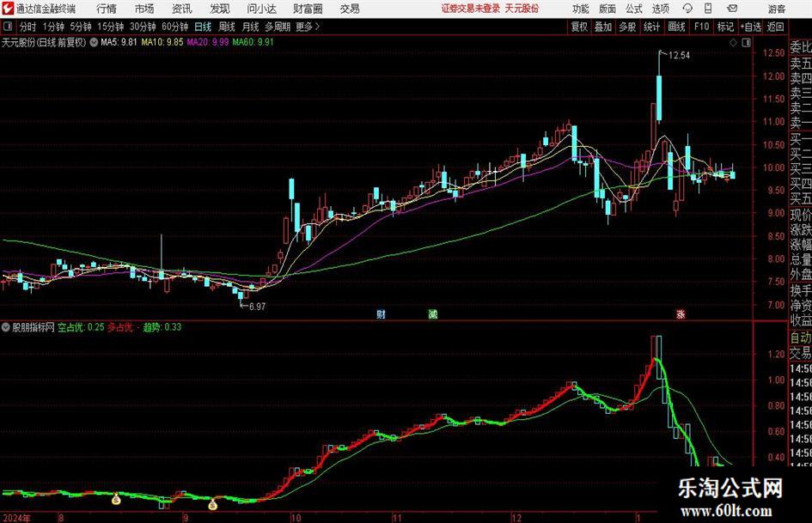
Task: Click the money bag signal near August
Action: 116,499
